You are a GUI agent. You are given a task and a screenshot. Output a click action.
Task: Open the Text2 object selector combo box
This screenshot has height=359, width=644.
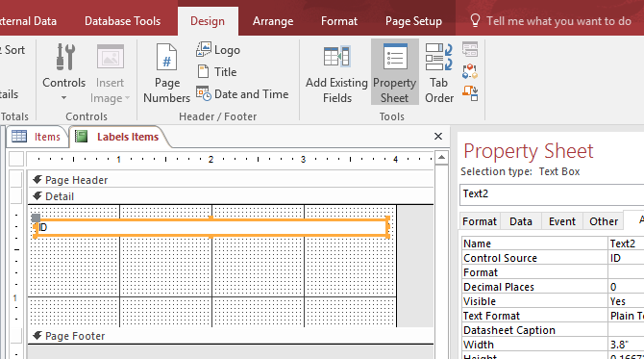552,194
